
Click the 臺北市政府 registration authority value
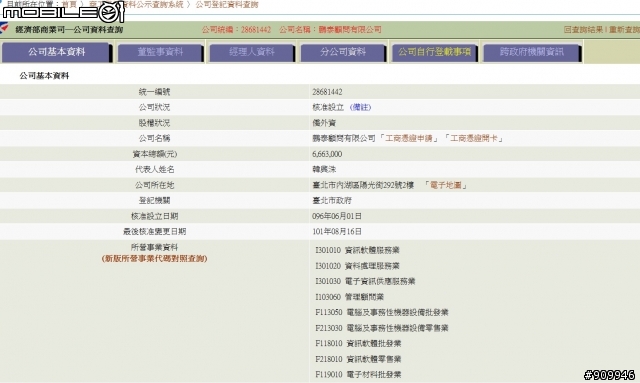point(332,200)
